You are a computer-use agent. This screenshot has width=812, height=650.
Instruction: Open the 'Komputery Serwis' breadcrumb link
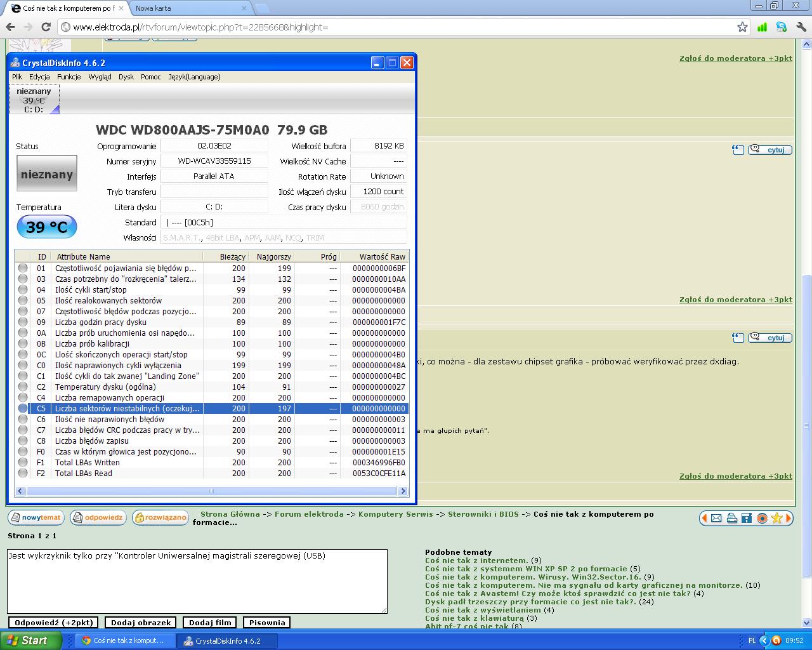[x=396, y=514]
